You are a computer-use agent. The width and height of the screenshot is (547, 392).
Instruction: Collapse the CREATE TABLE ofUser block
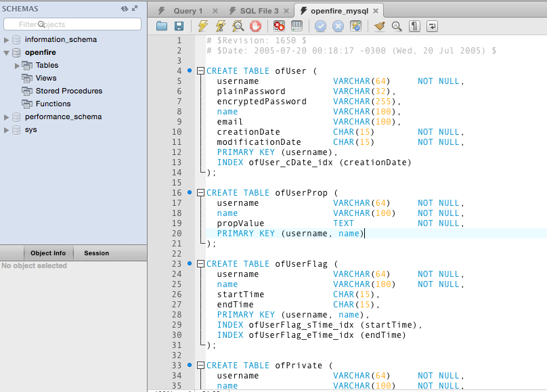click(200, 71)
